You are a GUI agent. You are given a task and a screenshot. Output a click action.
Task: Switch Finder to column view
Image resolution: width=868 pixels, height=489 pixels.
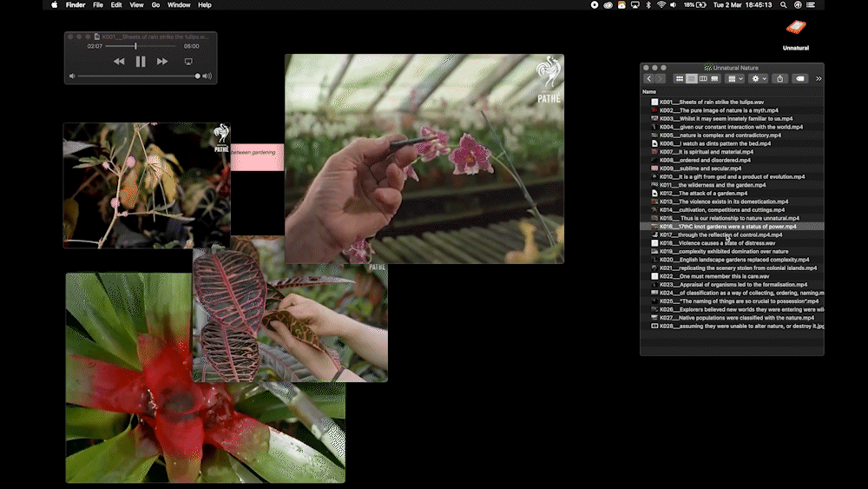703,79
